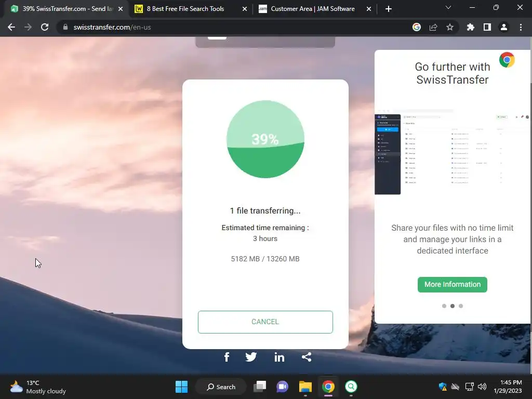
Task: Bookmark this page with the star icon
Action: 450,27
